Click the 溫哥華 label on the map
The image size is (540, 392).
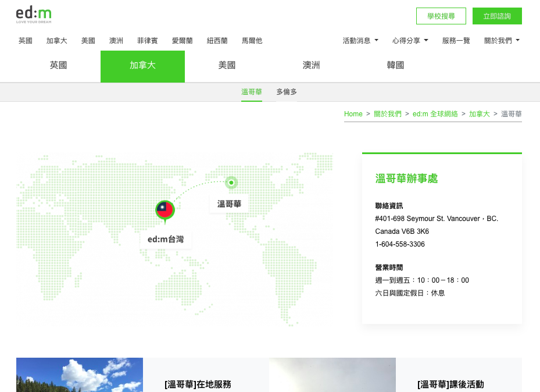click(229, 204)
